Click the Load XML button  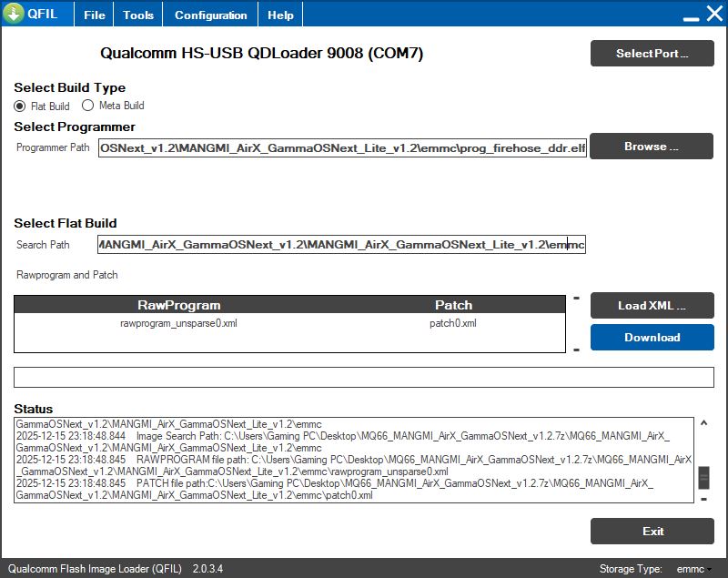pyautogui.click(x=652, y=306)
